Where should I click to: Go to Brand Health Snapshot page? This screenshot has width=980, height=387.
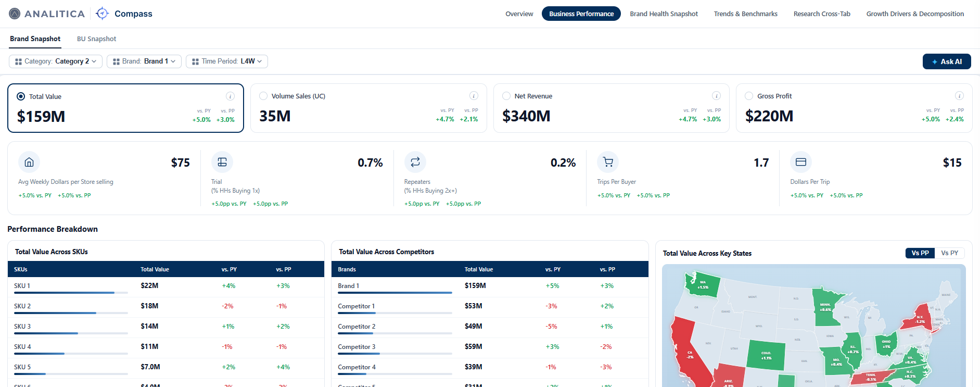(x=664, y=14)
